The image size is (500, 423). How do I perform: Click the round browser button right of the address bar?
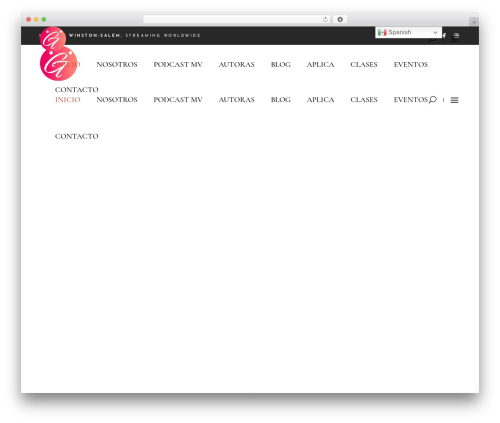340,19
